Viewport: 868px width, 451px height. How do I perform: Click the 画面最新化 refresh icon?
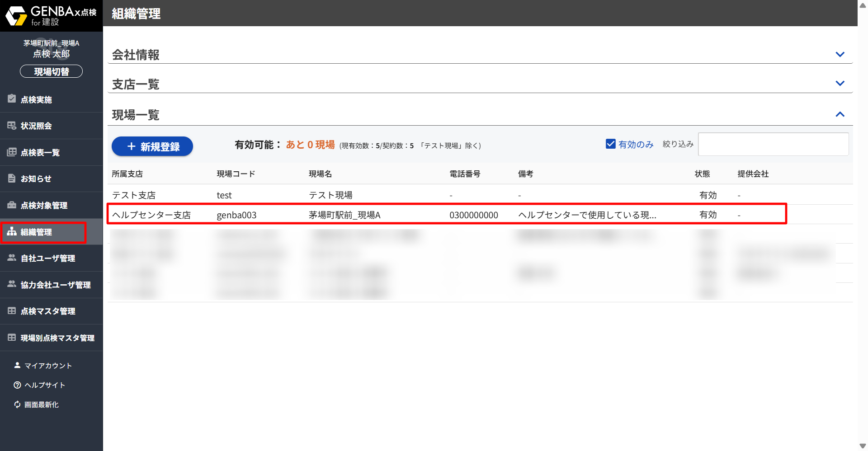pyautogui.click(x=17, y=404)
